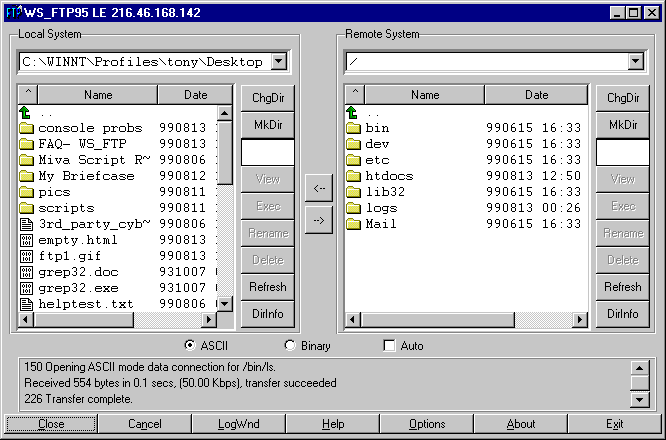Click the left-arrow download transfer button
This screenshot has height=440, width=666.
click(x=319, y=188)
